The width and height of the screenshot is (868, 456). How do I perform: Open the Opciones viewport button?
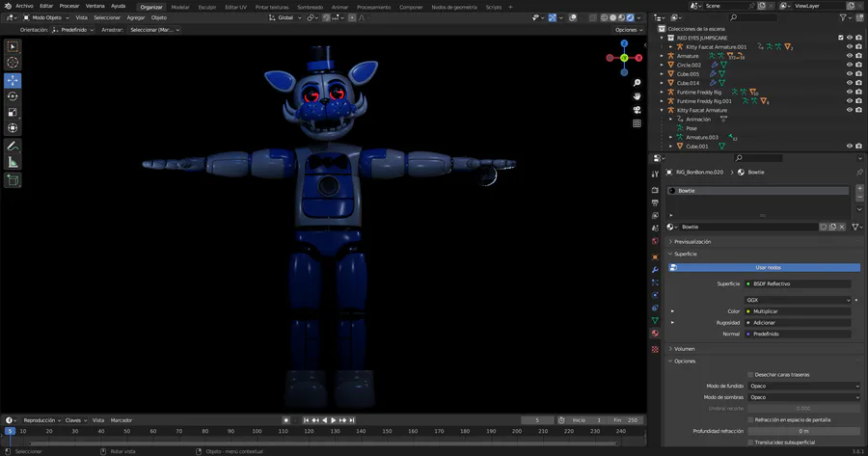coord(629,30)
